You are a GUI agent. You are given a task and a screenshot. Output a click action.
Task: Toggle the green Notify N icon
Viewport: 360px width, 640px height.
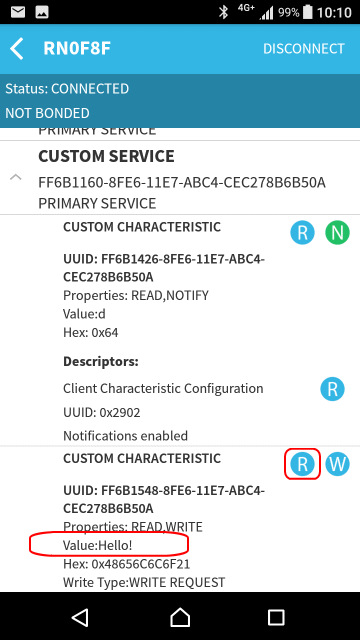point(337,233)
